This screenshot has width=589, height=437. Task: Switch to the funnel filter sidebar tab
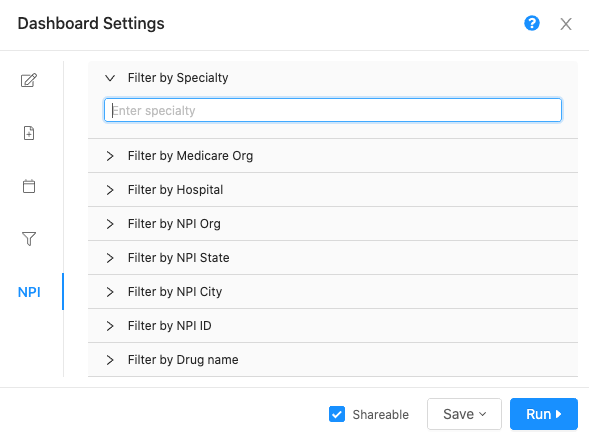(x=29, y=239)
